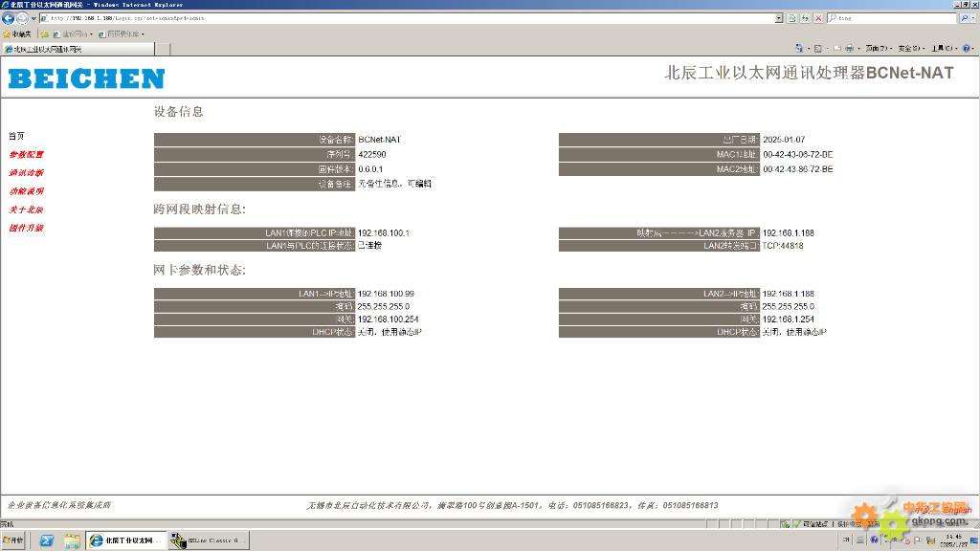Click the Compatibility View icon
The image size is (980, 551).
[x=791, y=18]
